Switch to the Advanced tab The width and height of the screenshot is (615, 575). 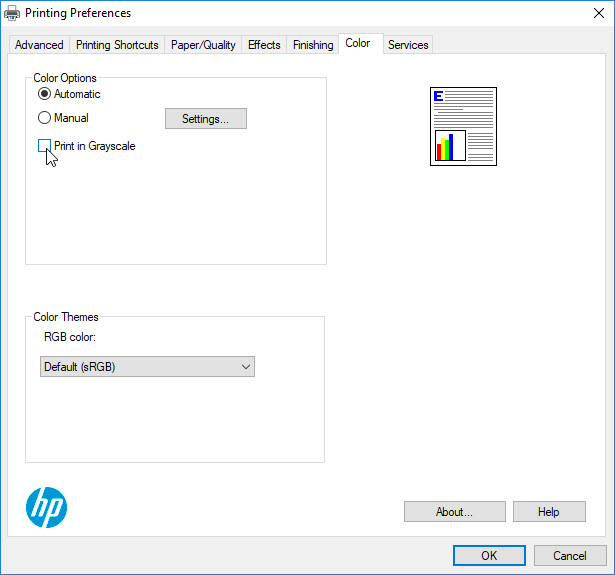click(39, 45)
